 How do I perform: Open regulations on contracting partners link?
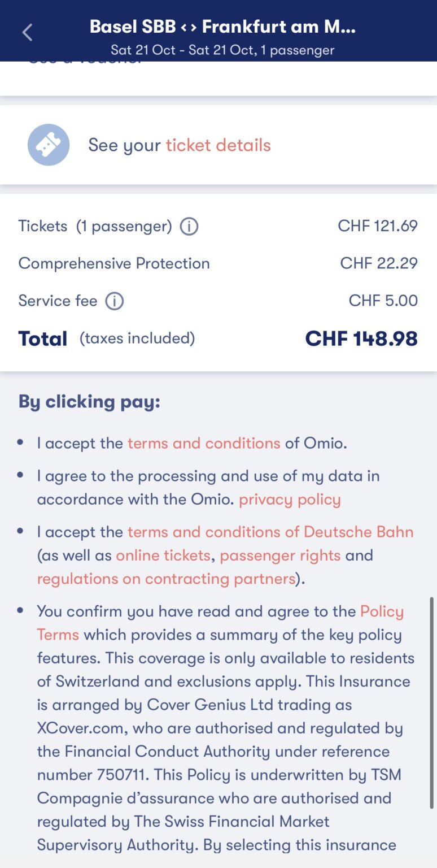[x=167, y=579]
